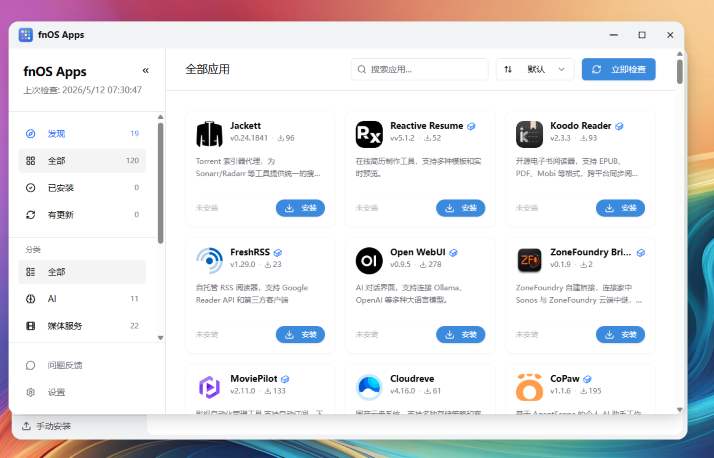Install Open WebUI with 安装 button
Viewport: 714px width, 458px height.
460,335
